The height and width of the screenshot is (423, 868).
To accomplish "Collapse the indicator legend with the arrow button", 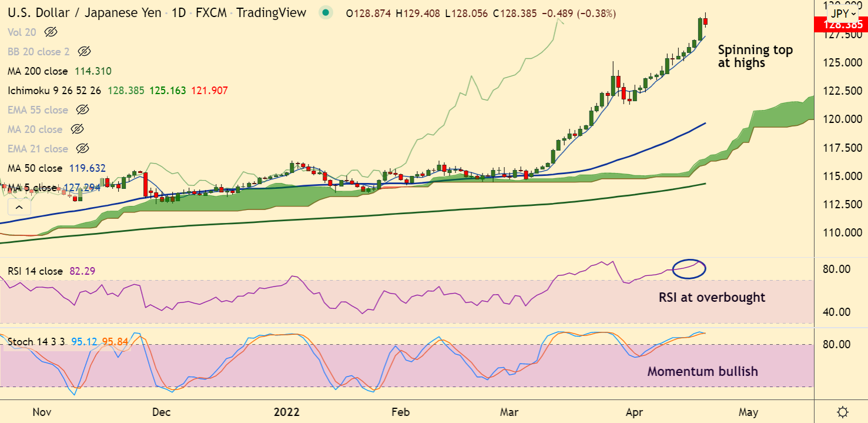I will pyautogui.click(x=19, y=207).
